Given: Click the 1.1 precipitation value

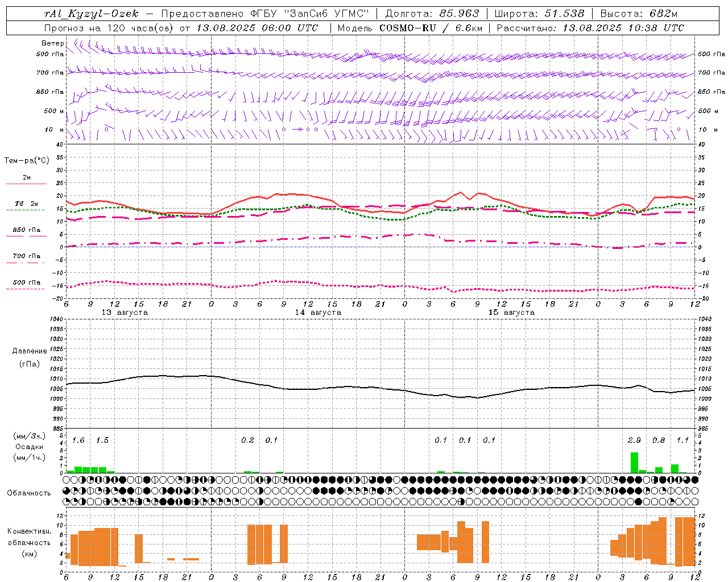Looking at the screenshot, I should pos(682,440).
